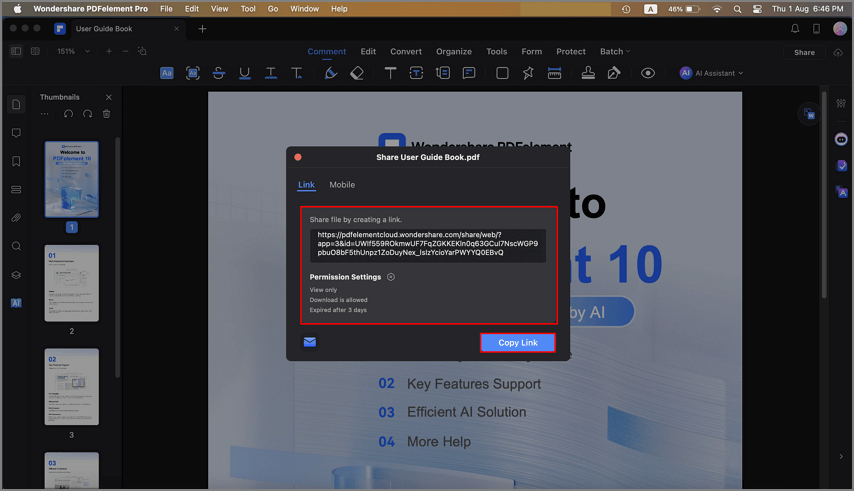Select the Sticker star tool
This screenshot has width=854, height=491.
click(528, 73)
